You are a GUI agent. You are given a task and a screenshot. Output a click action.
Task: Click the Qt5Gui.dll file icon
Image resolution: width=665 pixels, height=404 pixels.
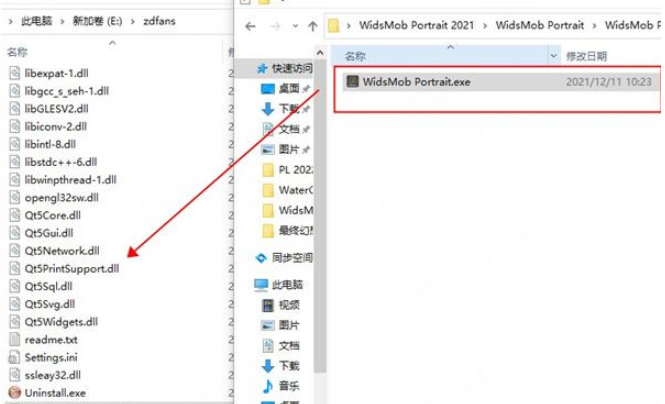tap(14, 233)
